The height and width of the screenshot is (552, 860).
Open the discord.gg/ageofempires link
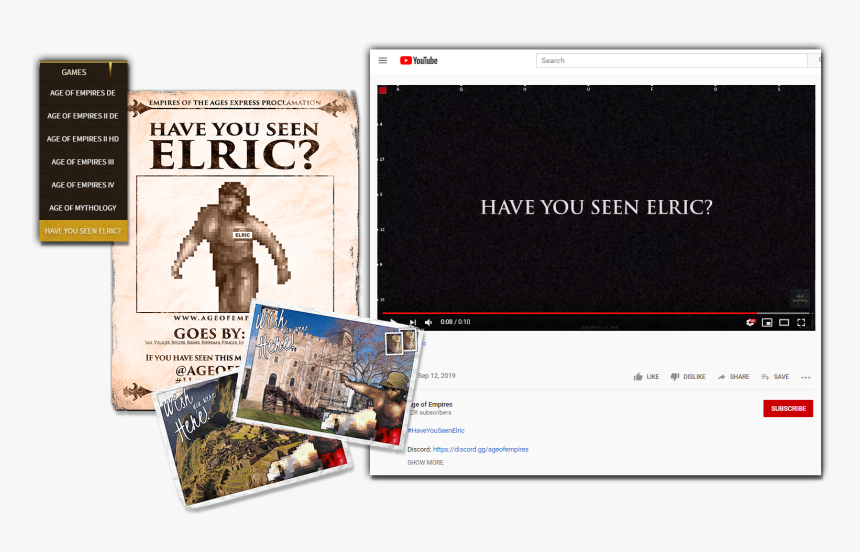[480, 449]
